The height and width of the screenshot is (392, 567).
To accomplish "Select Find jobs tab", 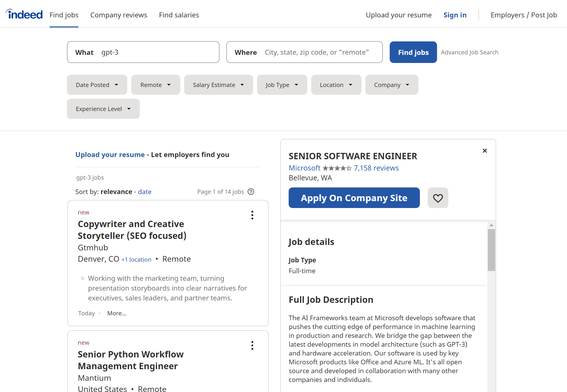I will coord(64,15).
